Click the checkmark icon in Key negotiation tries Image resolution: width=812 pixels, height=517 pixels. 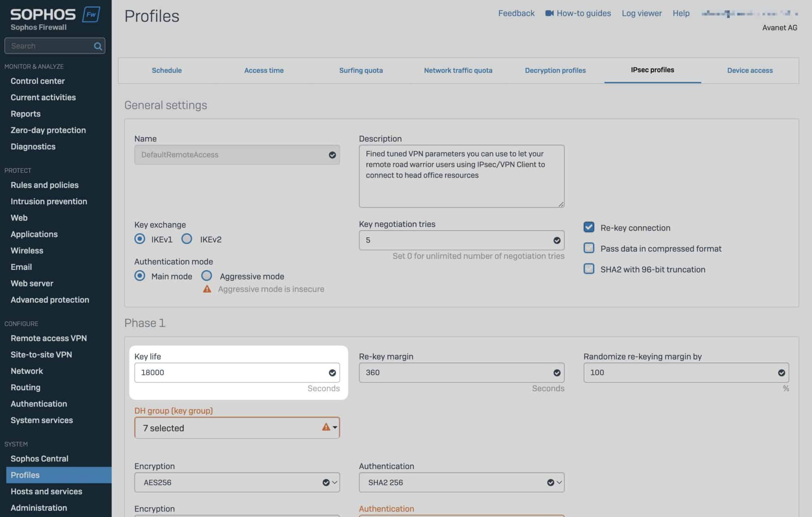[x=557, y=240]
